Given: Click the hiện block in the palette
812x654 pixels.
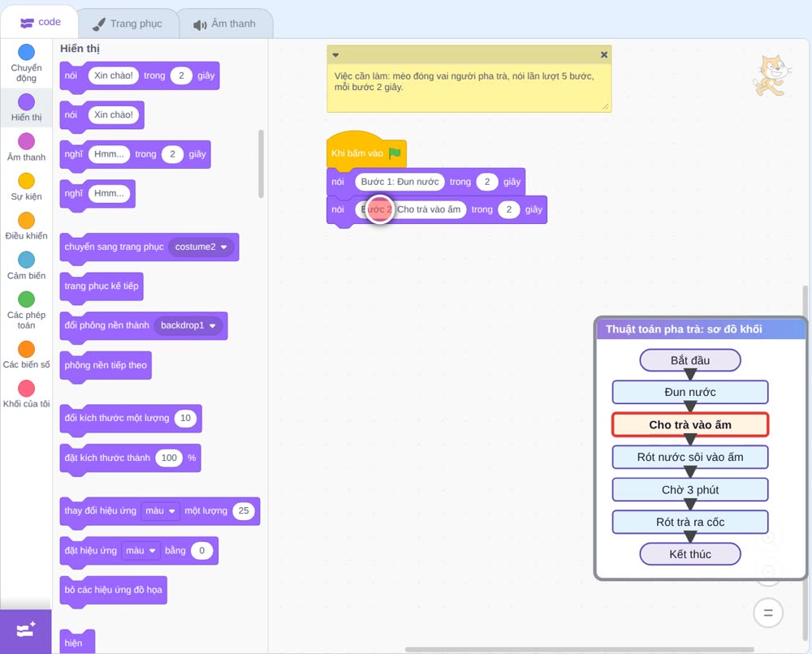Looking at the screenshot, I should [77, 642].
